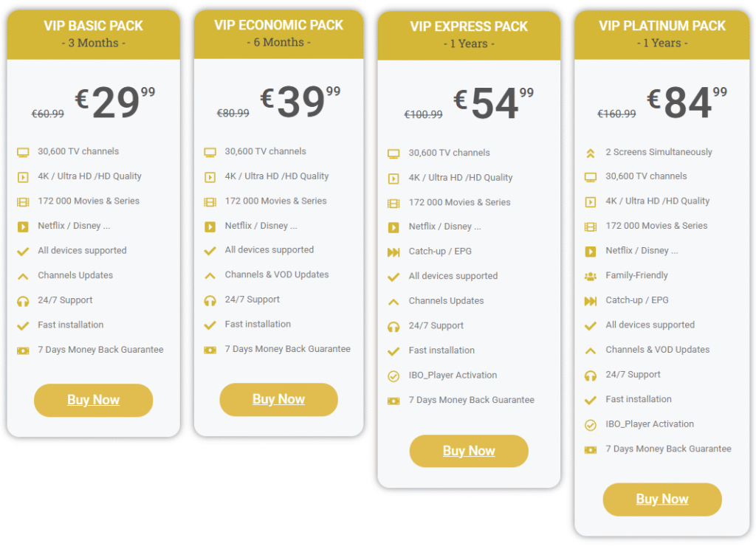This screenshot has width=756, height=546.
Task: Click the 2 Screens Simultaneously double-chevron icon in Platinum Pack
Action: [589, 151]
